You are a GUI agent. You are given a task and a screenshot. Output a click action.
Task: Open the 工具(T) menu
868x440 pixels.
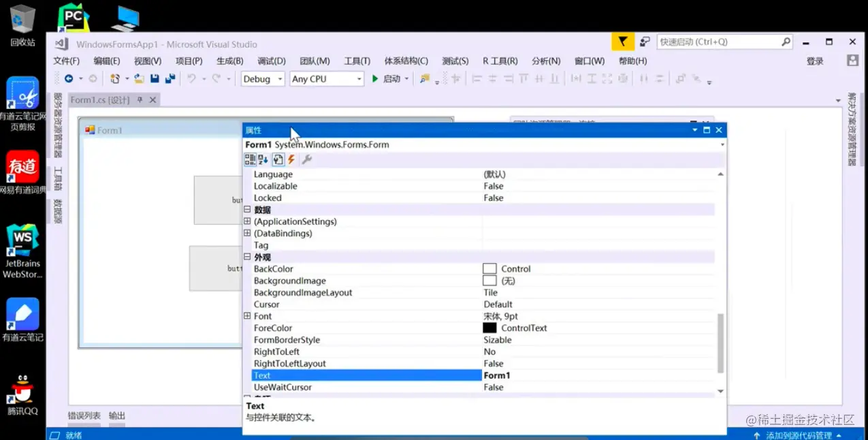pyautogui.click(x=357, y=61)
